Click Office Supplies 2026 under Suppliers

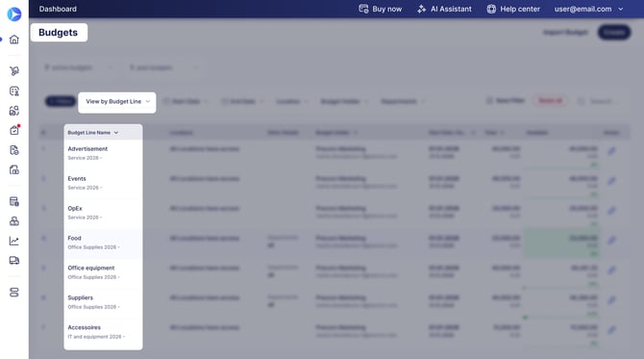pos(92,307)
